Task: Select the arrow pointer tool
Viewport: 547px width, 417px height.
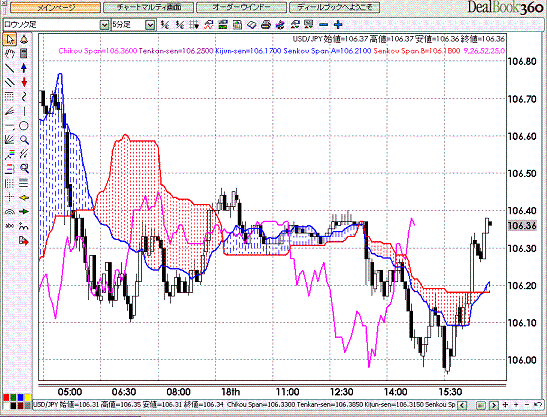Action: click(x=9, y=39)
